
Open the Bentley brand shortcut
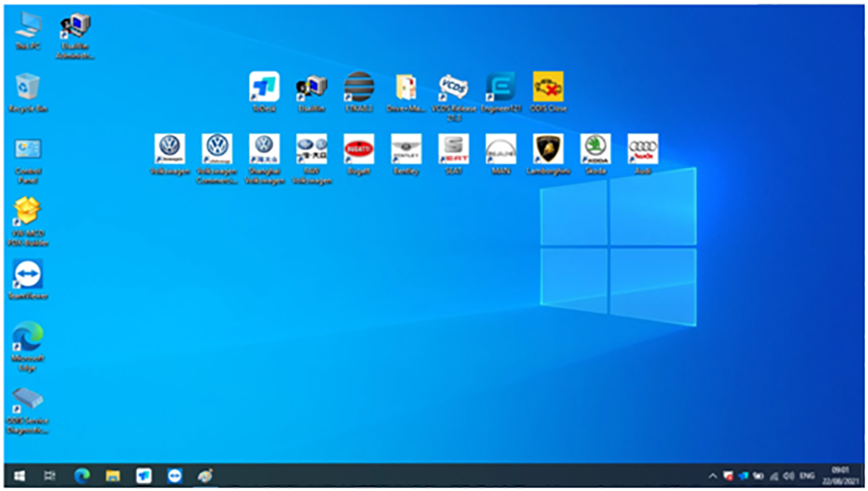click(406, 154)
